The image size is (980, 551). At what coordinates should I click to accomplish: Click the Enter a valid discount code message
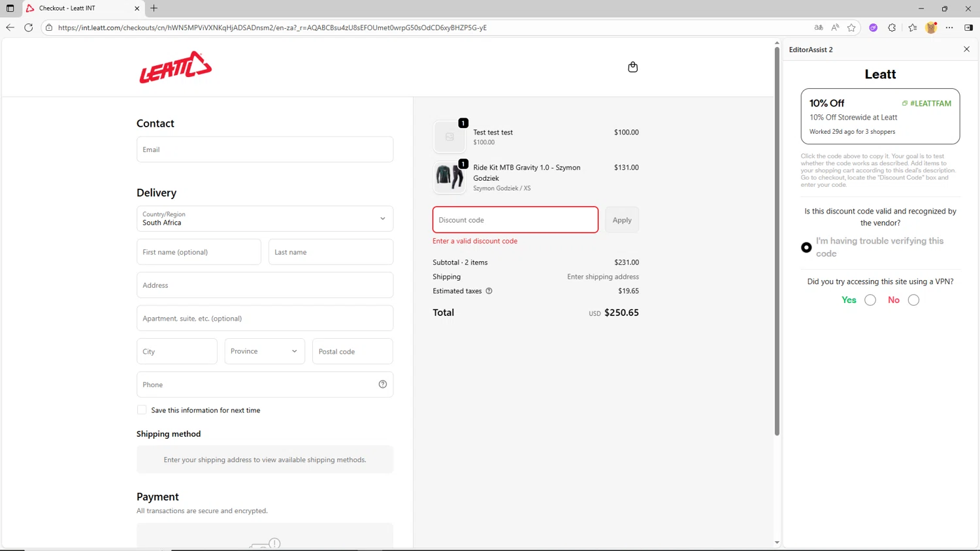[475, 241]
